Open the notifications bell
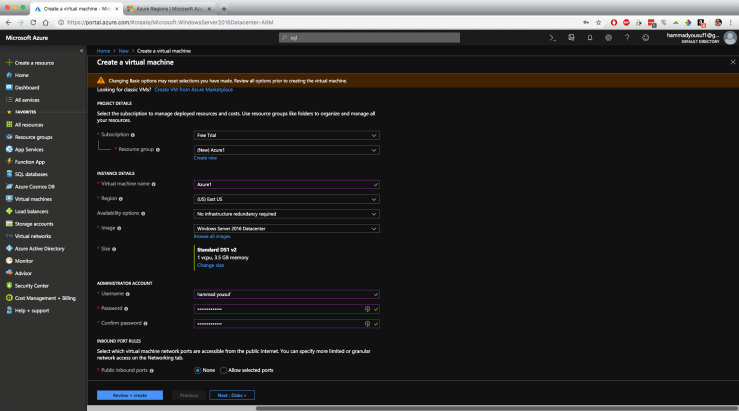Screen dimensions: 739x411 [x=590, y=38]
